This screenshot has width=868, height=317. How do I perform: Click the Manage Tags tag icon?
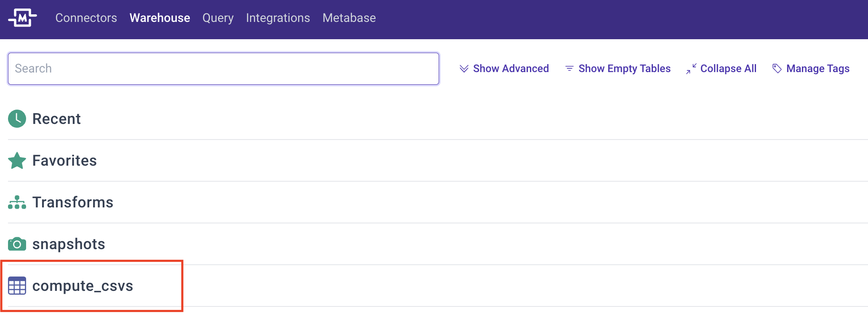pyautogui.click(x=777, y=69)
